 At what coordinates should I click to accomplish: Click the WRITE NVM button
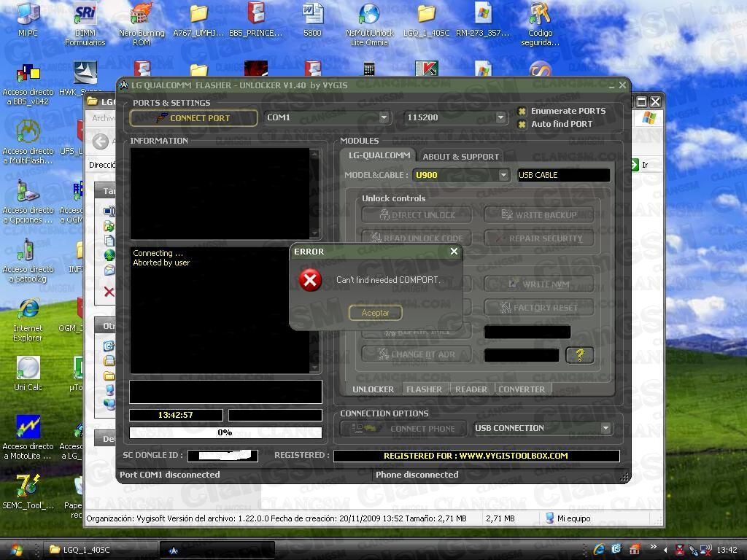[x=539, y=284]
